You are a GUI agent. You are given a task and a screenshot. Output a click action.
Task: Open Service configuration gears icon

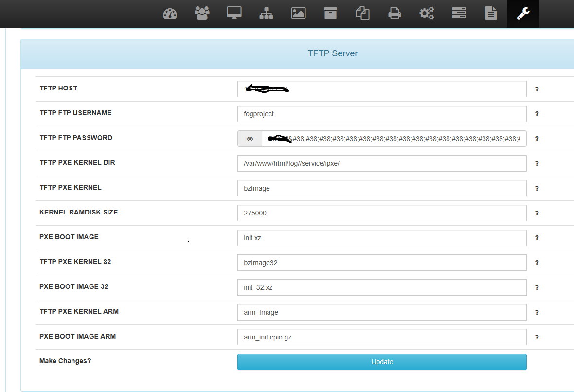tap(427, 14)
